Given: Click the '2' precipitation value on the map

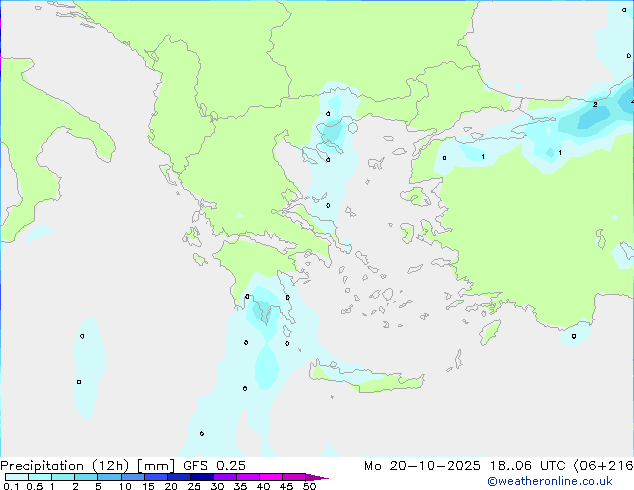Looking at the screenshot, I should (595, 105).
